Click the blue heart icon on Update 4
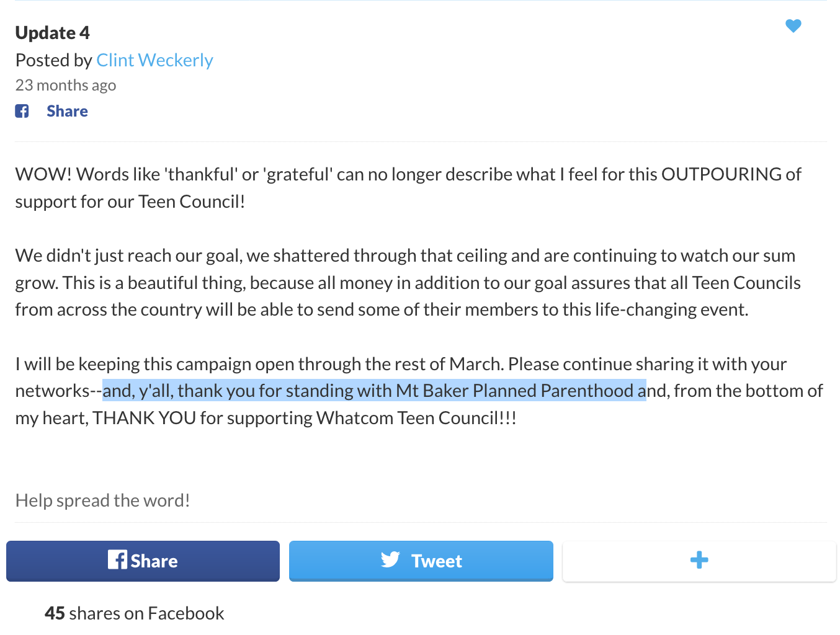This screenshot has width=840, height=635. (793, 26)
